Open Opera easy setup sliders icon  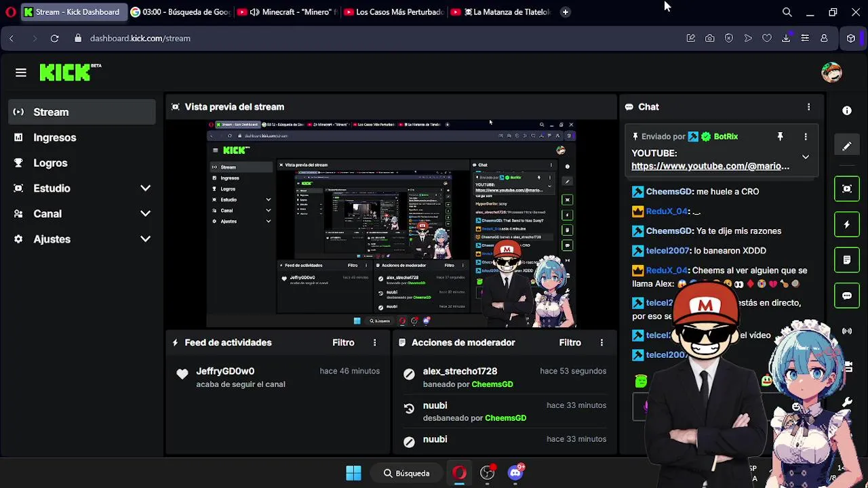coord(805,39)
